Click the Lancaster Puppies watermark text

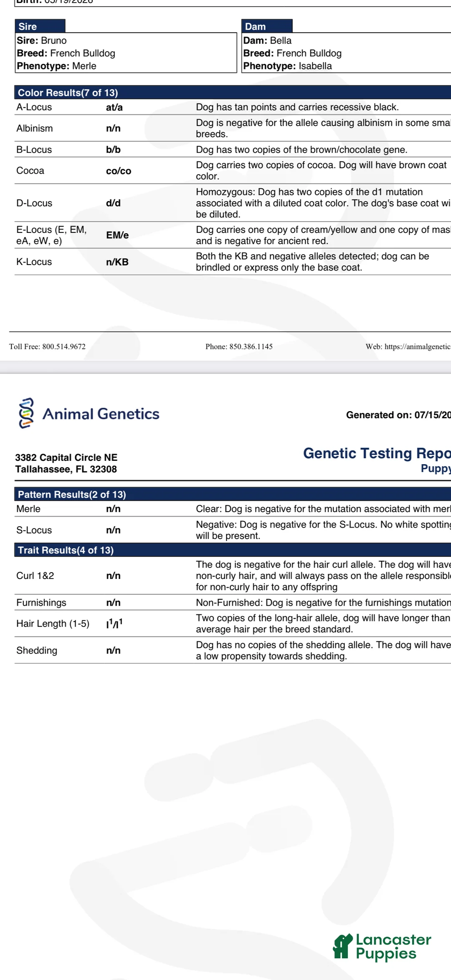pos(393,947)
